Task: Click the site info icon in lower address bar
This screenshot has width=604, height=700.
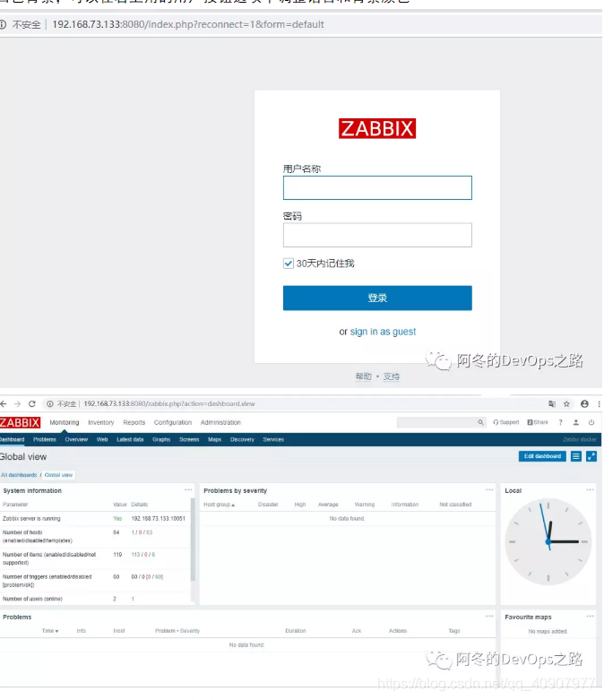Action: (x=50, y=404)
